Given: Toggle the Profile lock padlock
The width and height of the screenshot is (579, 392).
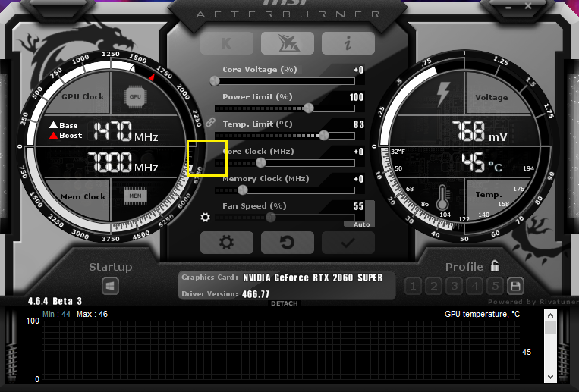Looking at the screenshot, I should pyautogui.click(x=495, y=265).
